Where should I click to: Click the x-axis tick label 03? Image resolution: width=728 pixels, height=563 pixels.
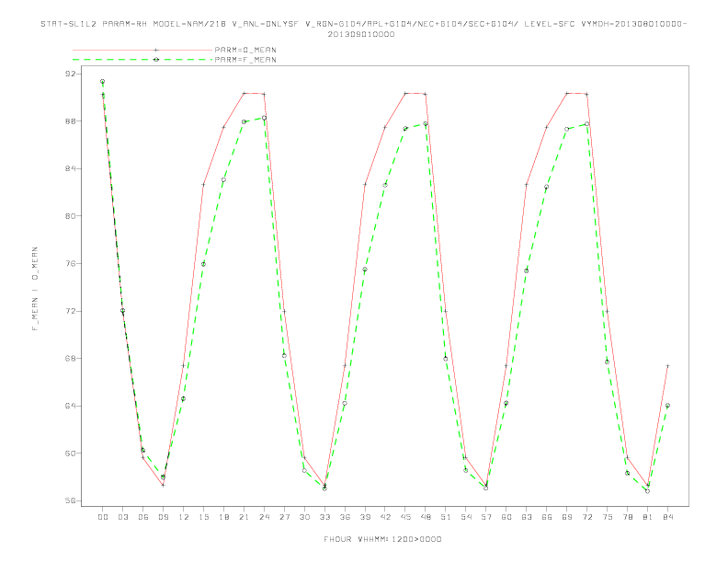(x=122, y=517)
